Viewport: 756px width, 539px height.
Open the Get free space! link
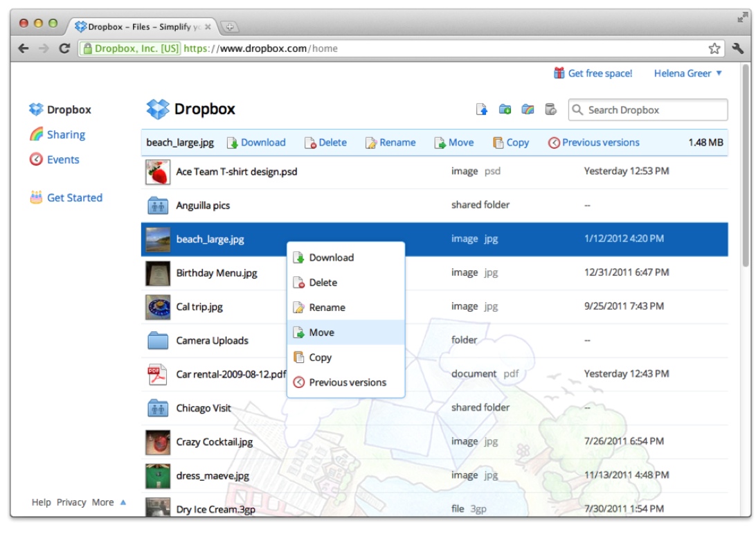pyautogui.click(x=600, y=73)
